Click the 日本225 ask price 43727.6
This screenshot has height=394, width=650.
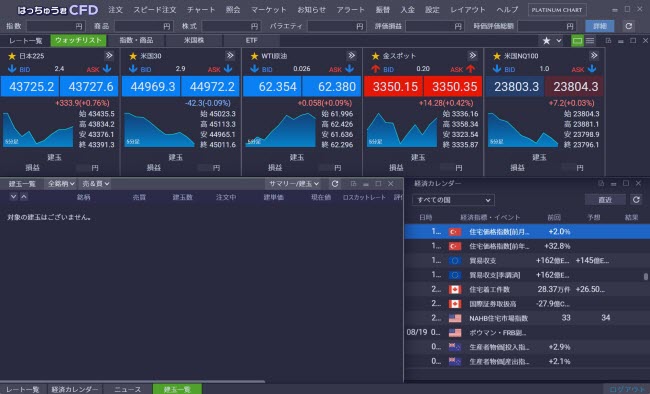90,86
